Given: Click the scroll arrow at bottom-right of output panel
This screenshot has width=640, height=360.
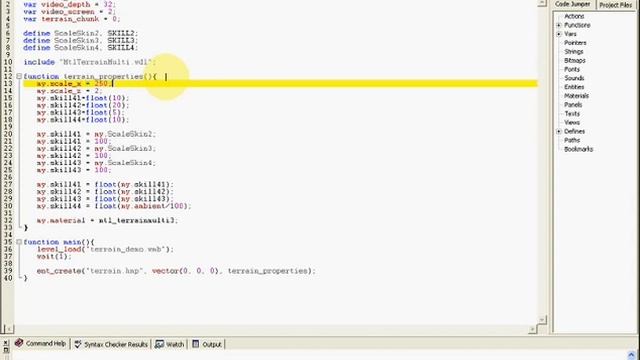Looking at the screenshot, I should [x=631, y=355].
